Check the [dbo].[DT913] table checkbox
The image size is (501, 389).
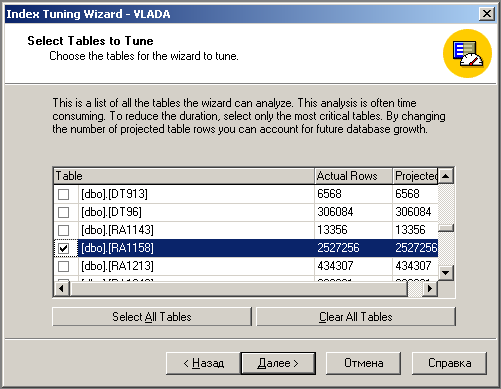[x=63, y=194]
